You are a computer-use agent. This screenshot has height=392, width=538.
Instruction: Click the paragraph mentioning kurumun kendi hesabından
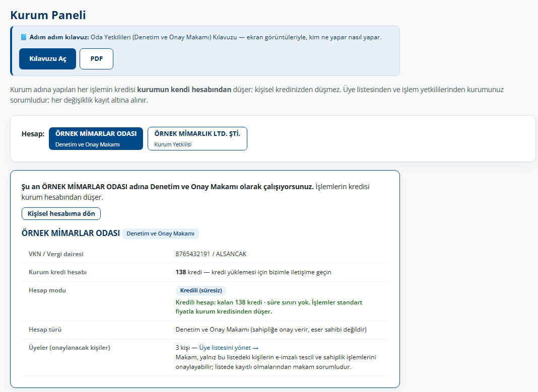(x=257, y=95)
